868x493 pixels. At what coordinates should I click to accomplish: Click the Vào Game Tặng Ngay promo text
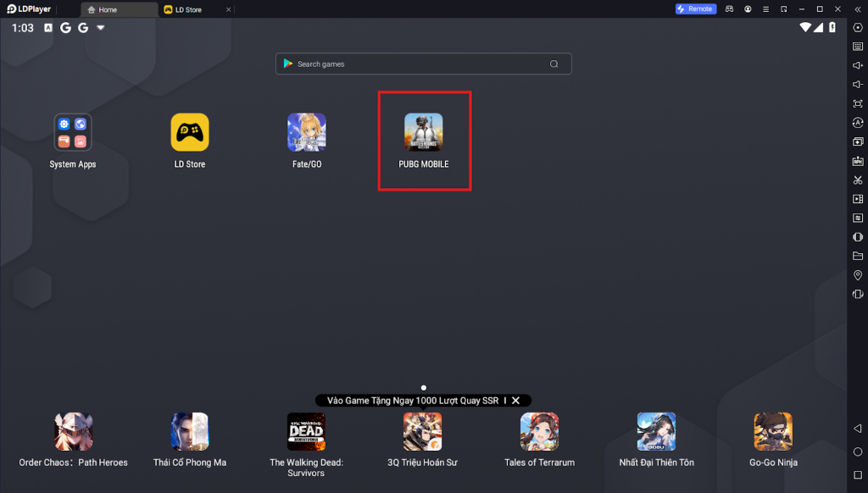tap(413, 400)
